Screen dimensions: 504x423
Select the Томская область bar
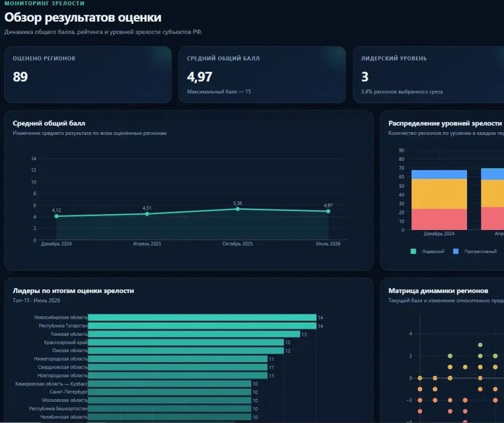(x=194, y=334)
